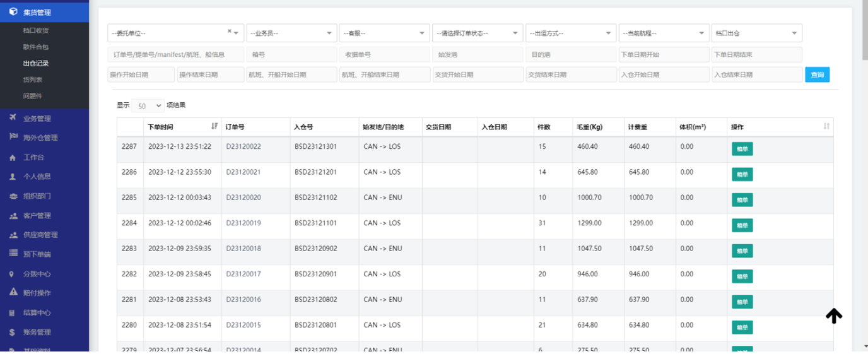Click the back-to-top arrow icon
The image size is (868, 354).
[834, 316]
